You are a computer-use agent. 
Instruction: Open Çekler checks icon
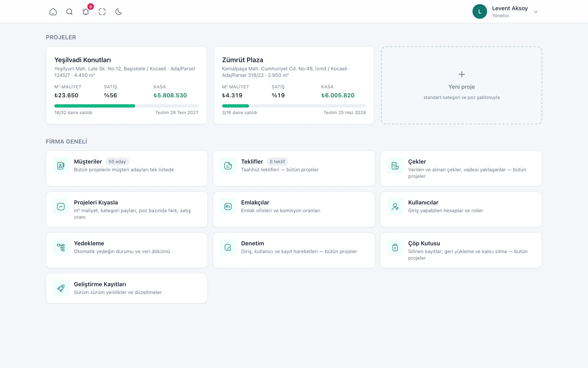[395, 166]
